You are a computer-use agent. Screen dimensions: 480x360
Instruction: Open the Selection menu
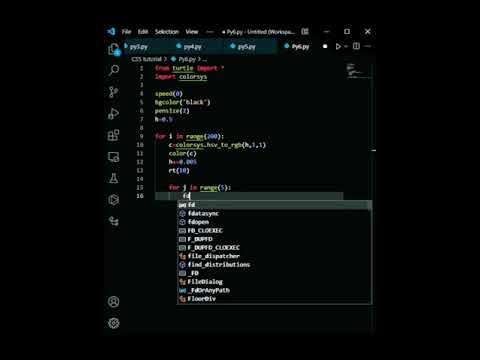[x=167, y=32]
